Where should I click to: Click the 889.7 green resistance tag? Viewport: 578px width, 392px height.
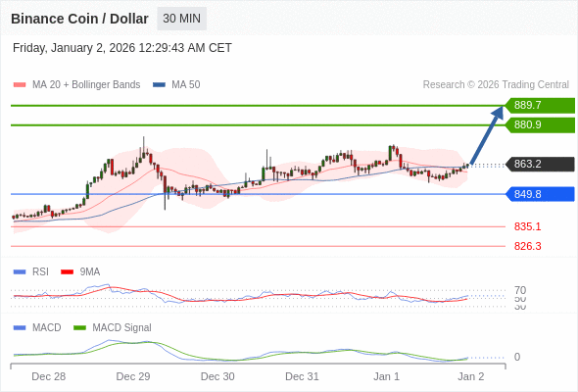click(x=540, y=106)
